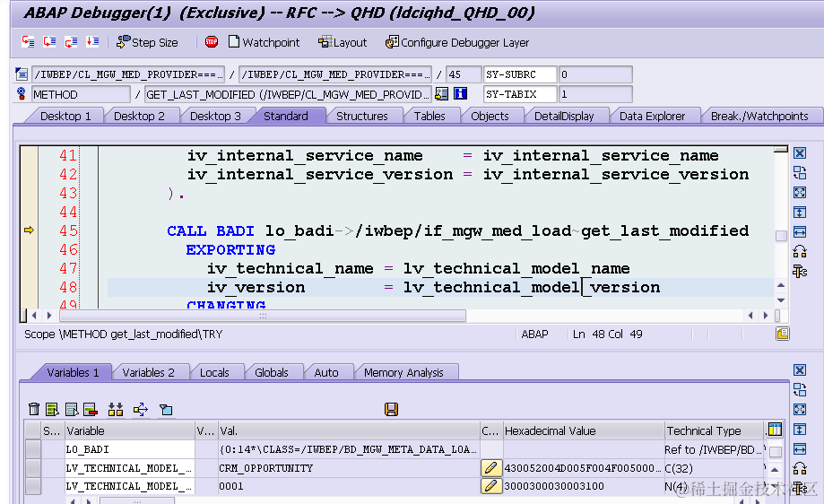The image size is (824, 504).
Task: Open the Locals tab
Action: (x=214, y=372)
